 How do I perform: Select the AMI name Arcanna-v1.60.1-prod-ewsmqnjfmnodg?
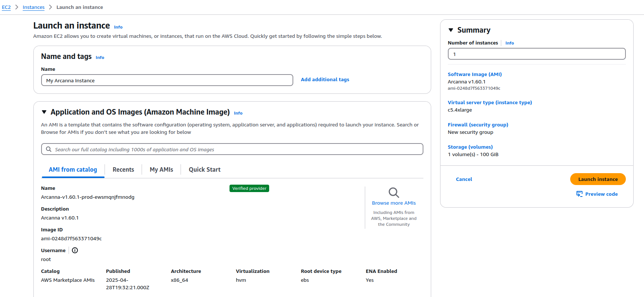pos(87,197)
